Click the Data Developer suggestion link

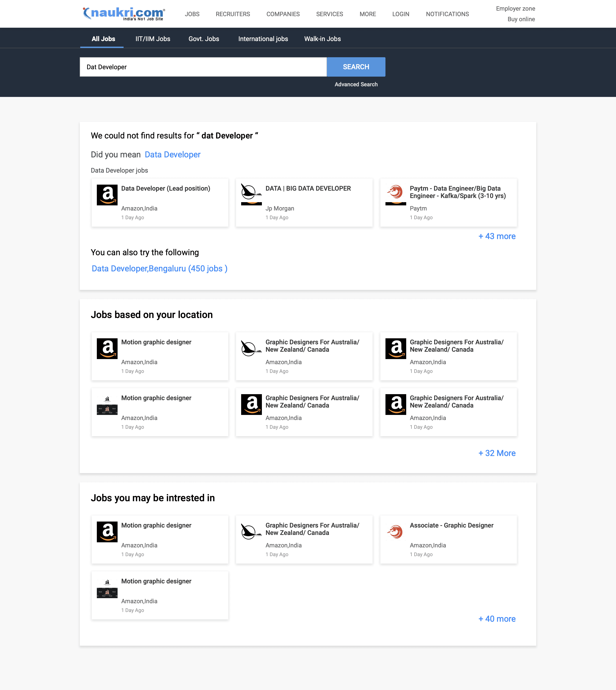pos(172,154)
